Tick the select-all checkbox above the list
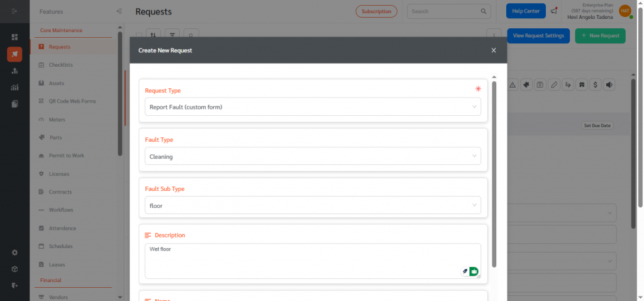644x301 pixels. click(138, 36)
